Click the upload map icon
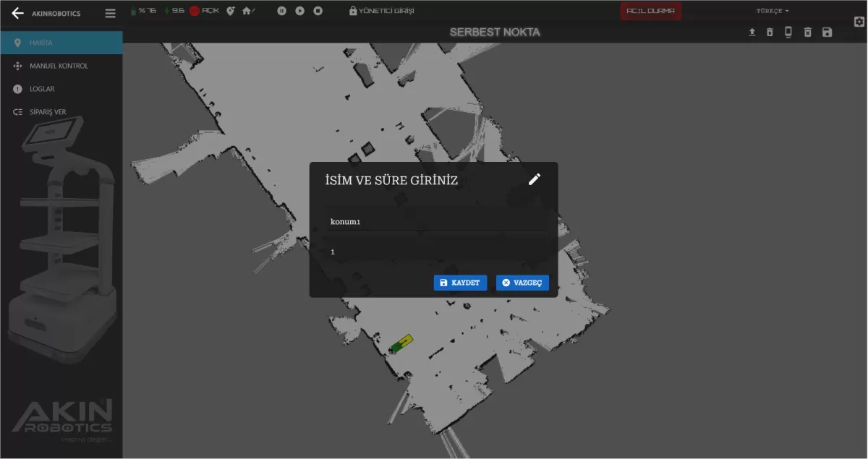 [x=752, y=33]
